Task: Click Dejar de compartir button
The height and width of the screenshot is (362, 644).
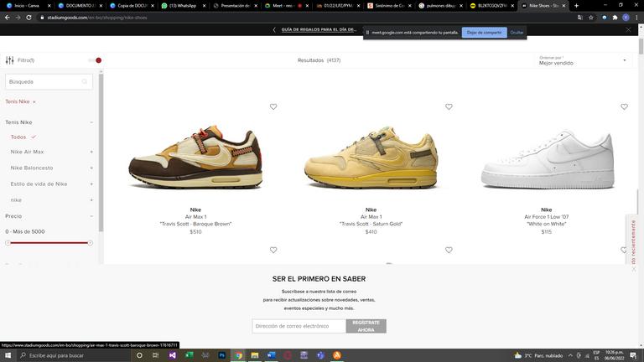Action: (x=484, y=33)
